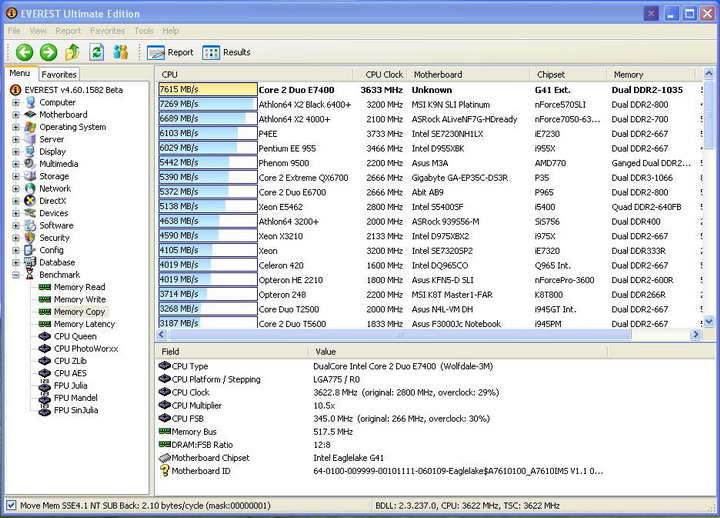The width and height of the screenshot is (720, 518).
Task: Go forward with the green right arrow
Action: pos(48,52)
